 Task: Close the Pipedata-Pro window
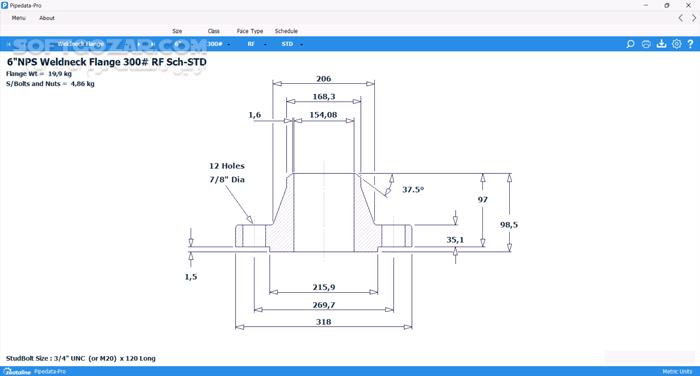(x=688, y=5)
